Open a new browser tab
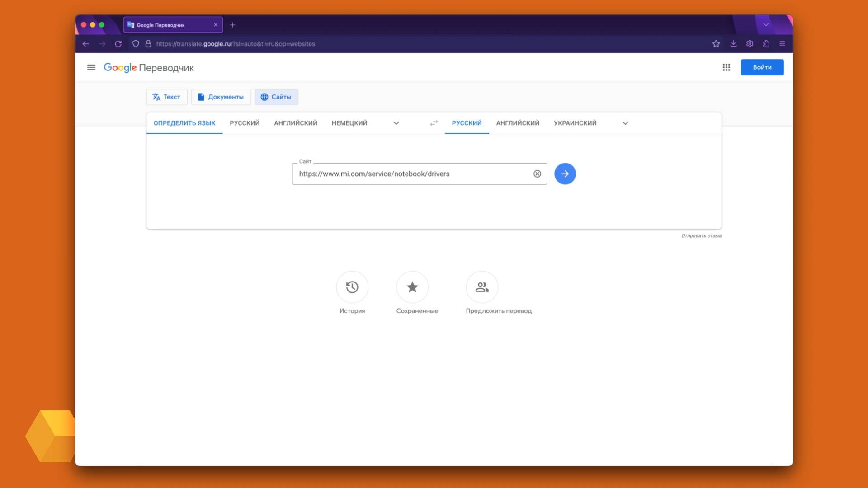 coord(233,25)
